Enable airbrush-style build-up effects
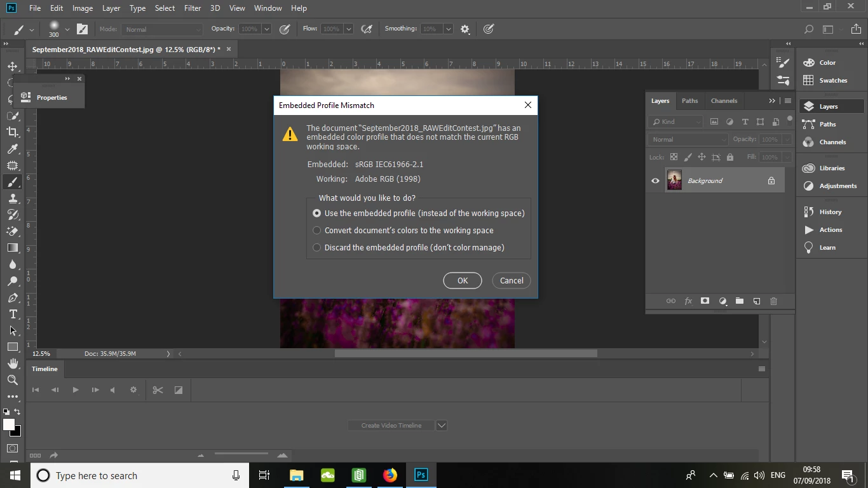868x488 pixels. pos(367,29)
